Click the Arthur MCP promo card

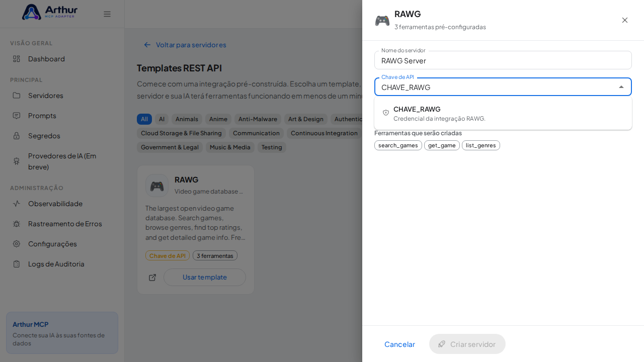(62, 333)
